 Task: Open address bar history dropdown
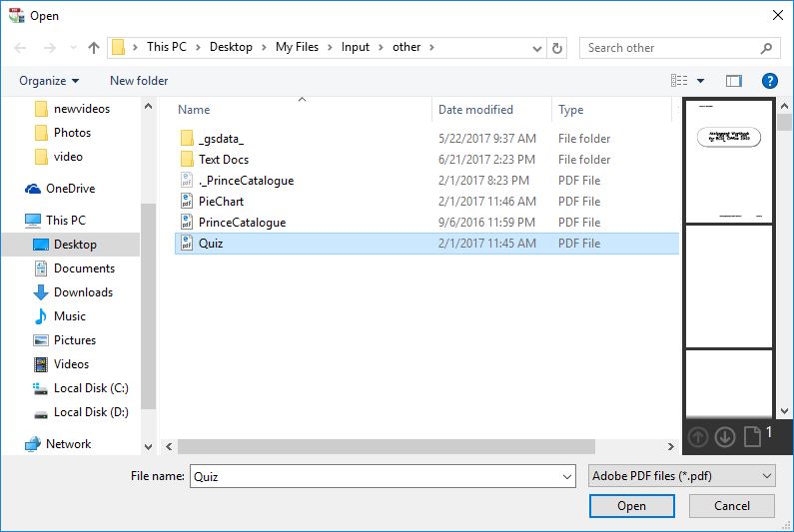tap(537, 49)
